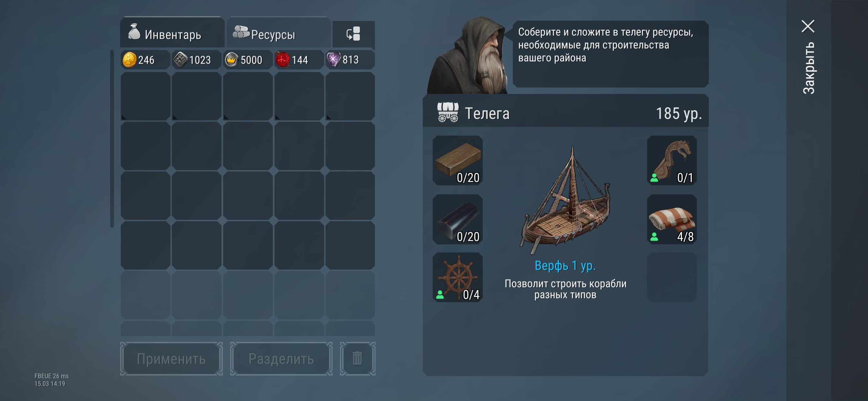Image resolution: width=868 pixels, height=401 pixels.
Task: Select the wooden plank resource slot 0/20
Action: pyautogui.click(x=458, y=160)
